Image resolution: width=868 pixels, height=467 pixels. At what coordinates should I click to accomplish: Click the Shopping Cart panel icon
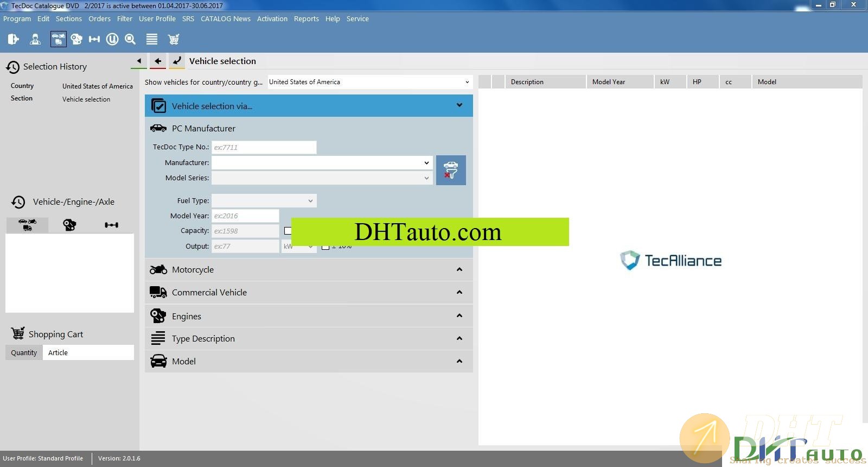pos(18,333)
